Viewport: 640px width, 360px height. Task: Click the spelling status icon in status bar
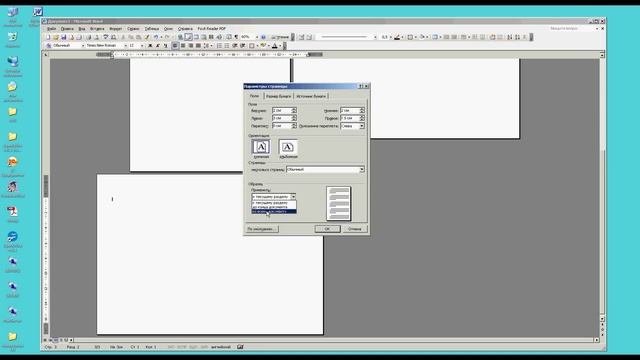tap(240, 347)
